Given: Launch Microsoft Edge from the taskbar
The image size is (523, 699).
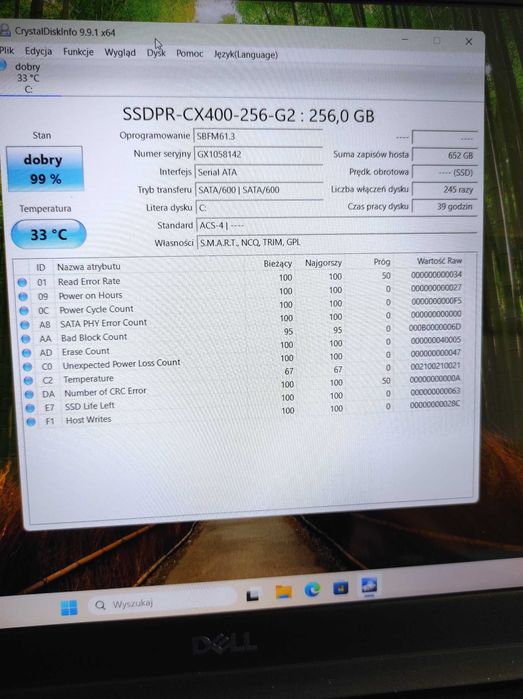Looking at the screenshot, I should tap(312, 590).
